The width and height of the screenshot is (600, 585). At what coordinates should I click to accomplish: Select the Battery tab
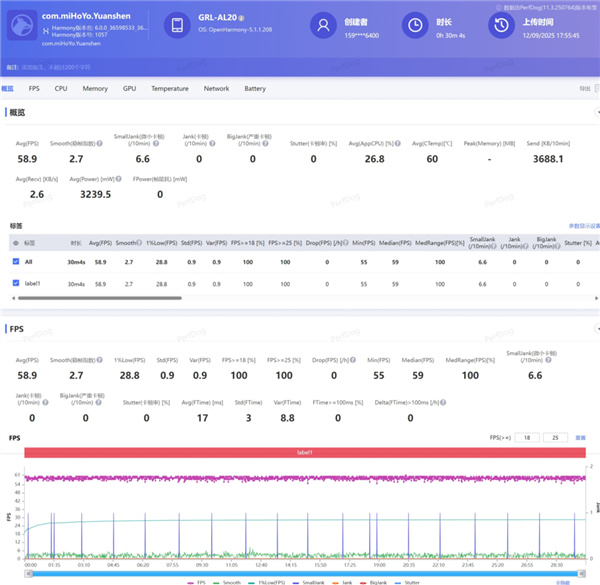(255, 89)
